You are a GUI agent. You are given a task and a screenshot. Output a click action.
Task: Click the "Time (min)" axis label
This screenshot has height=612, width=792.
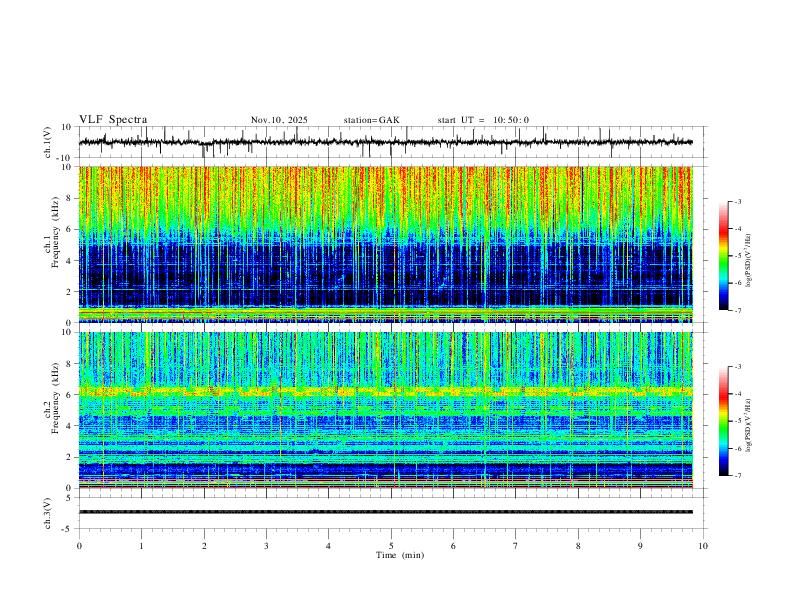click(x=400, y=555)
